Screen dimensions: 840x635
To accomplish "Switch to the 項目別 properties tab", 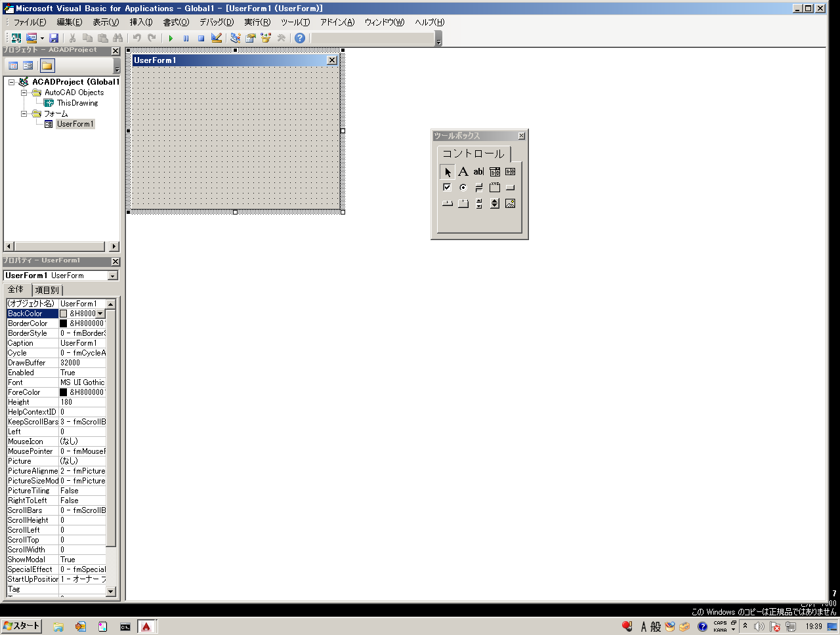I will pos(47,290).
